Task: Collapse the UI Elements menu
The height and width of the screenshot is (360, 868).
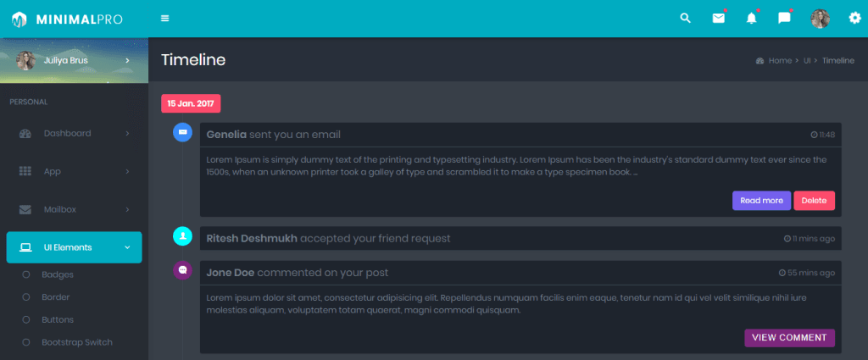Action: click(x=74, y=247)
